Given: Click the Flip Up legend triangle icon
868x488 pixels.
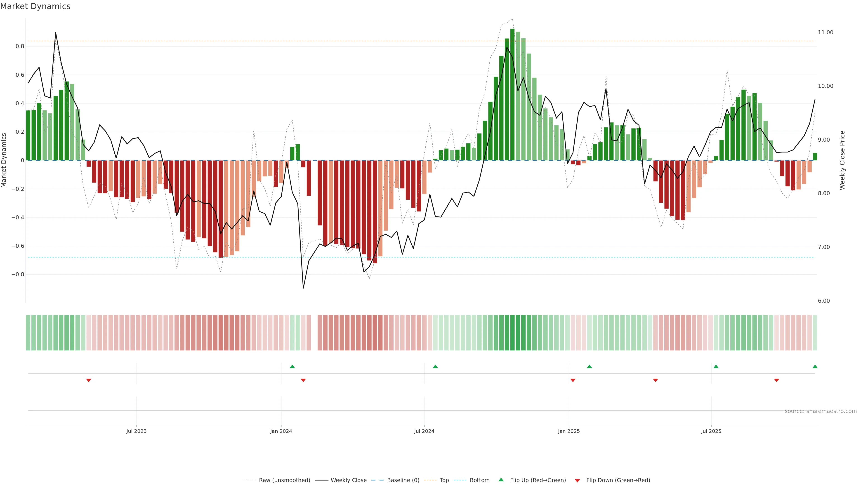Looking at the screenshot, I should pos(501,480).
